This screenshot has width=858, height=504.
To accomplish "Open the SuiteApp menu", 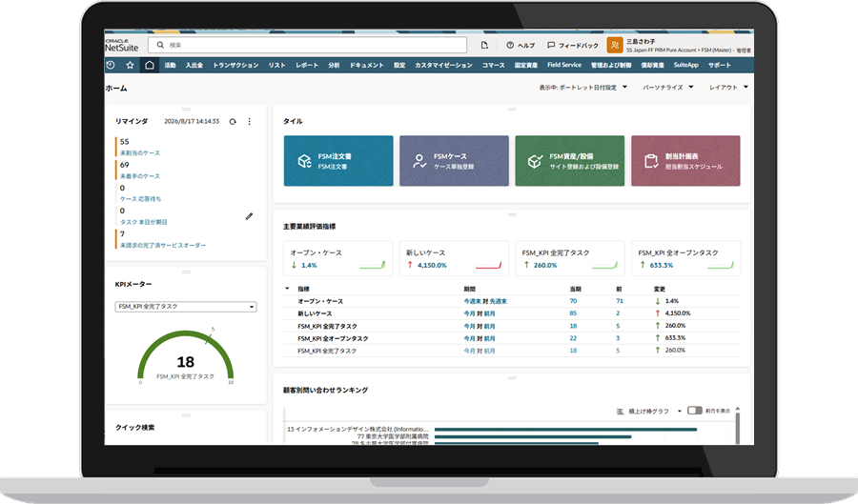I will click(685, 65).
